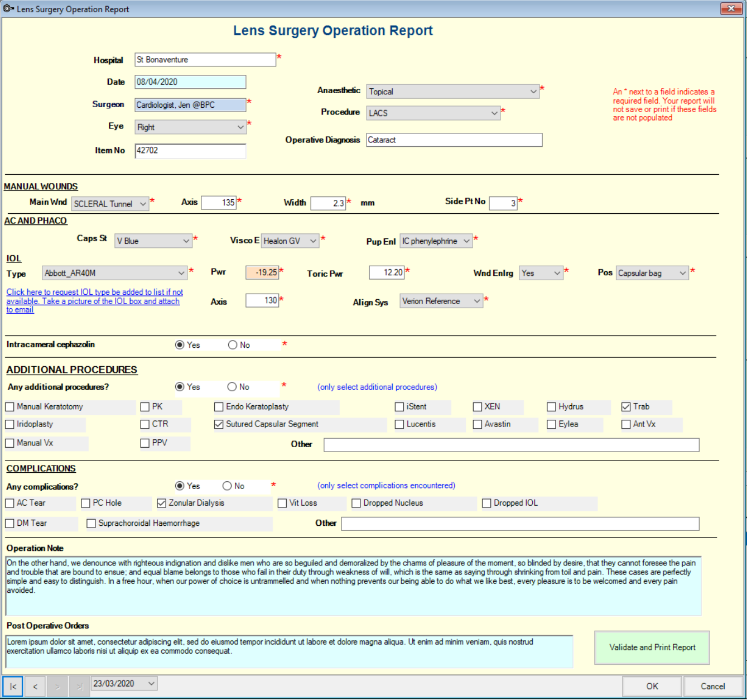Check the Dropped IOL complication
This screenshot has width=747, height=700.
pos(486,503)
